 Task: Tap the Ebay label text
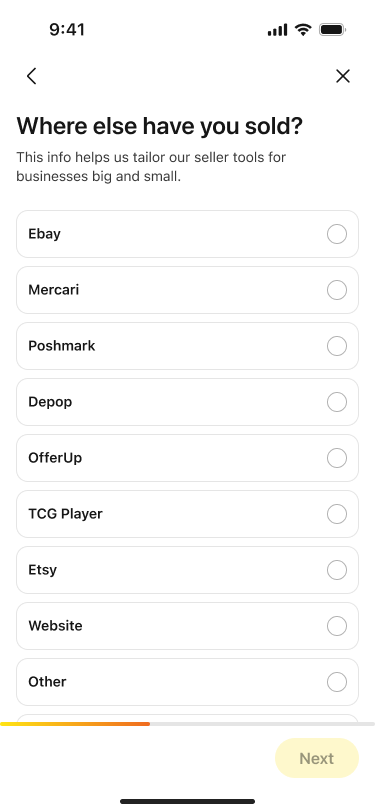pyautogui.click(x=45, y=234)
